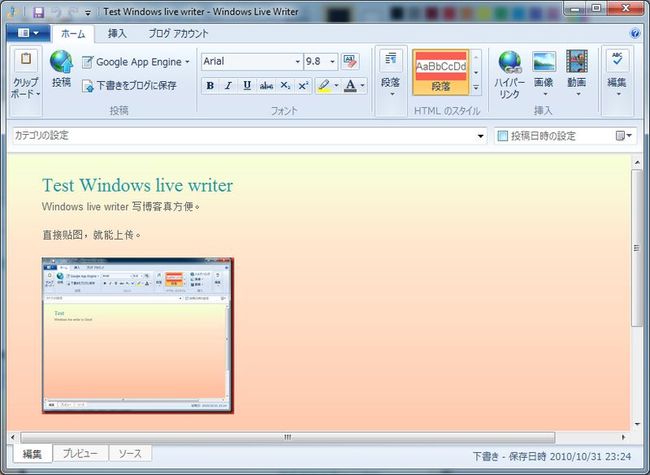Toggle bold formatting

tap(210, 86)
